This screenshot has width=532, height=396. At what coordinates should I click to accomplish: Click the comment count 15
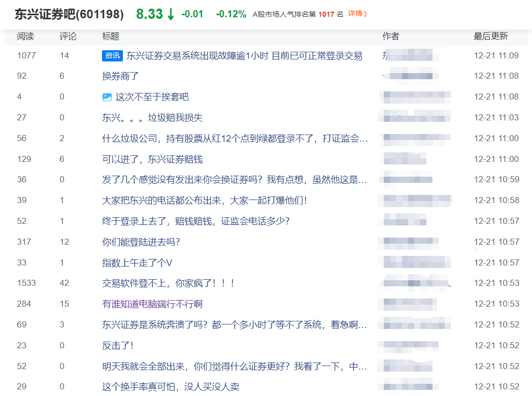[x=64, y=304]
